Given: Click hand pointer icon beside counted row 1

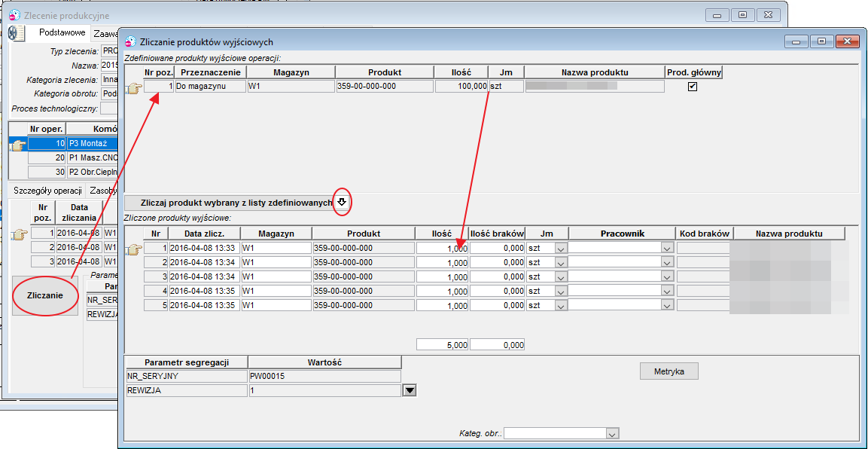Looking at the screenshot, I should (x=135, y=249).
